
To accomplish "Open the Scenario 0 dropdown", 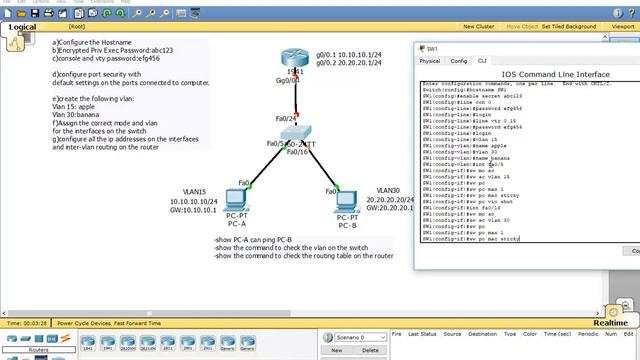I will click(360, 338).
